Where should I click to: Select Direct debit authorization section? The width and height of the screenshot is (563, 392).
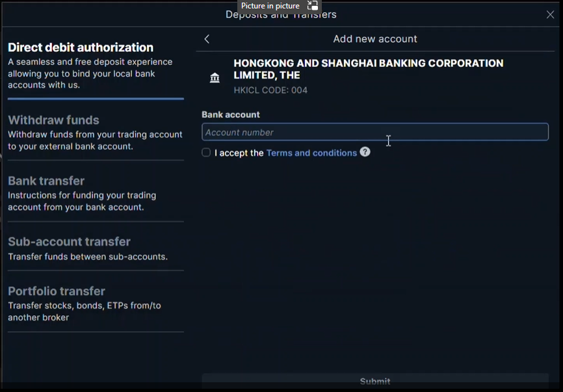[96, 66]
